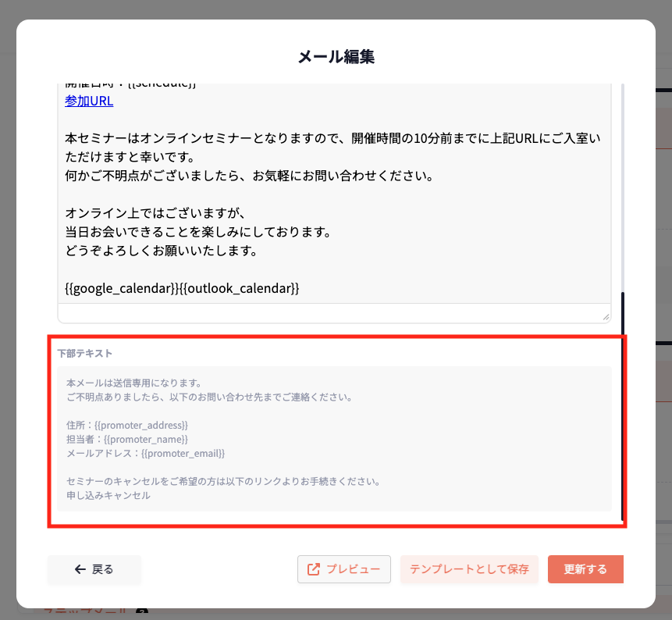Click the external-link icon on プレビュー
This screenshot has width=672, height=620.
(314, 569)
